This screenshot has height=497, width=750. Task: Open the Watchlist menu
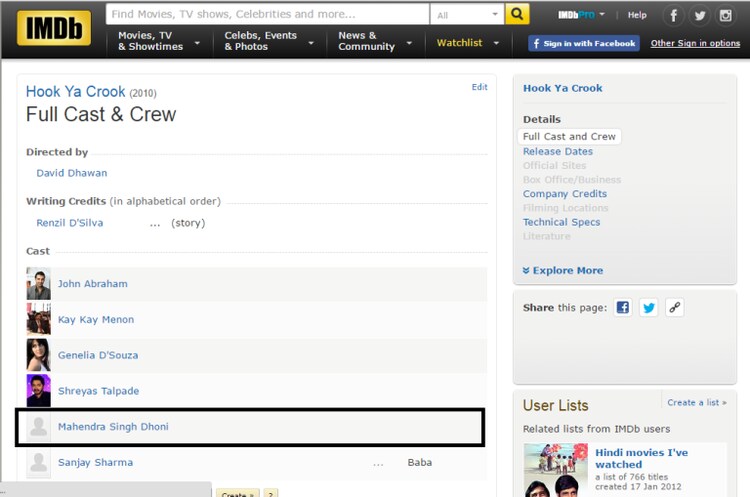472,43
